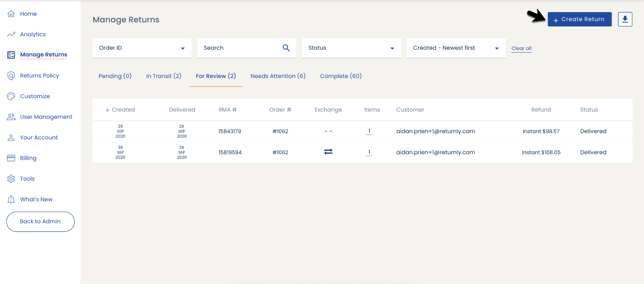Click the Refund column header
Image resolution: width=644 pixels, height=284 pixels.
pos(541,110)
